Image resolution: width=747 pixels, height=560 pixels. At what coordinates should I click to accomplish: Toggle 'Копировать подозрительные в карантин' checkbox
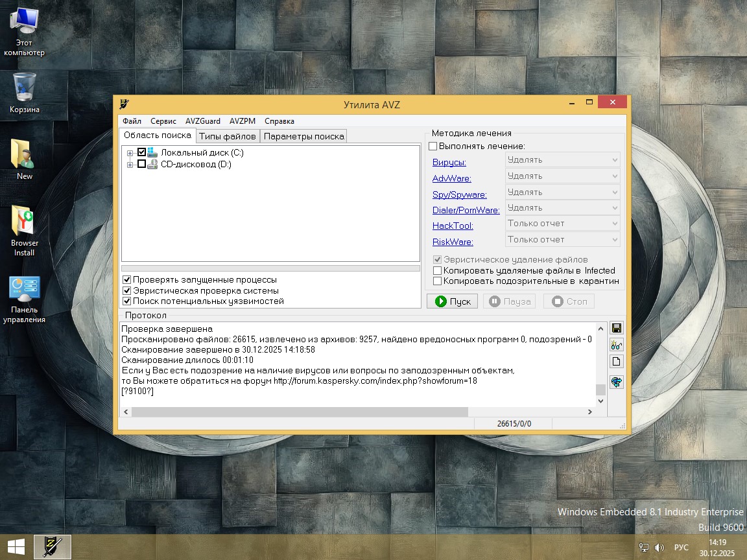tap(437, 281)
